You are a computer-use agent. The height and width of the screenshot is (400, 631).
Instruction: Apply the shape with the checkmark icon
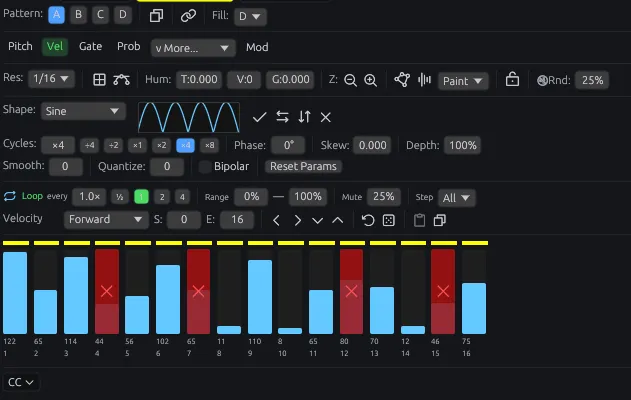[259, 117]
